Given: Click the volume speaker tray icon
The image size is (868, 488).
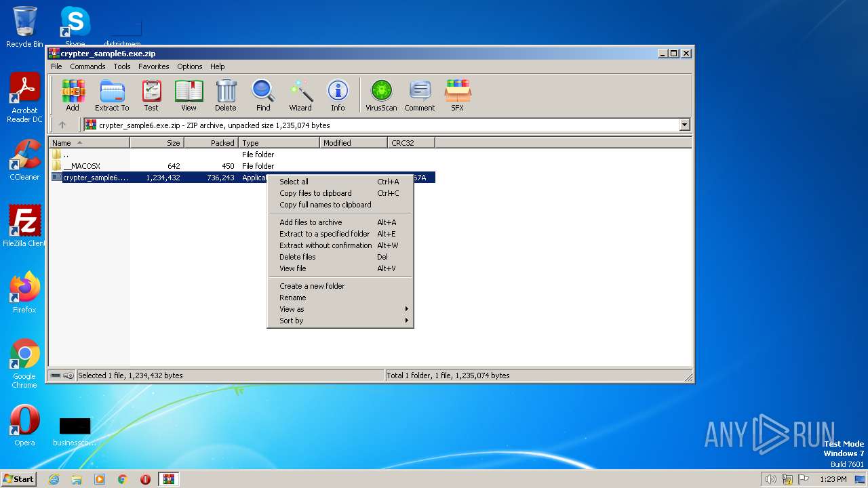Looking at the screenshot, I should [770, 479].
